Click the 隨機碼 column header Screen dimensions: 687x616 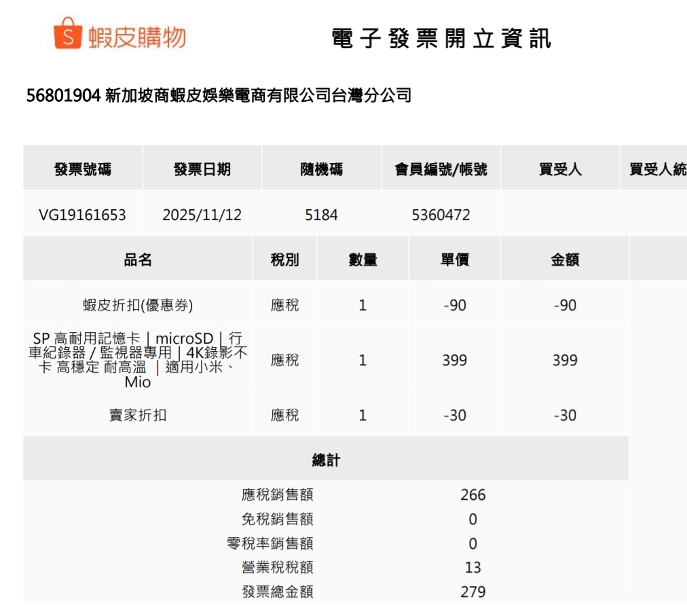[x=322, y=169]
